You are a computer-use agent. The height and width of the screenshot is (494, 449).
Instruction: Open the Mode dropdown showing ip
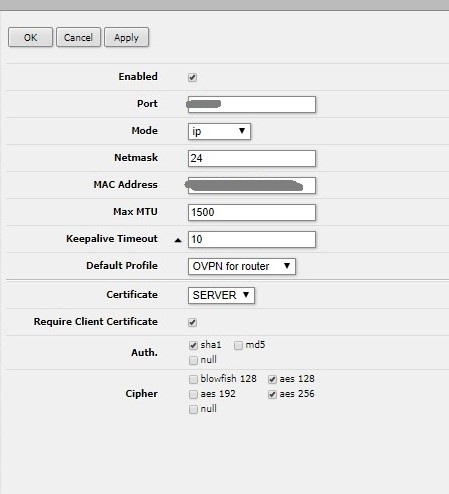click(x=219, y=131)
